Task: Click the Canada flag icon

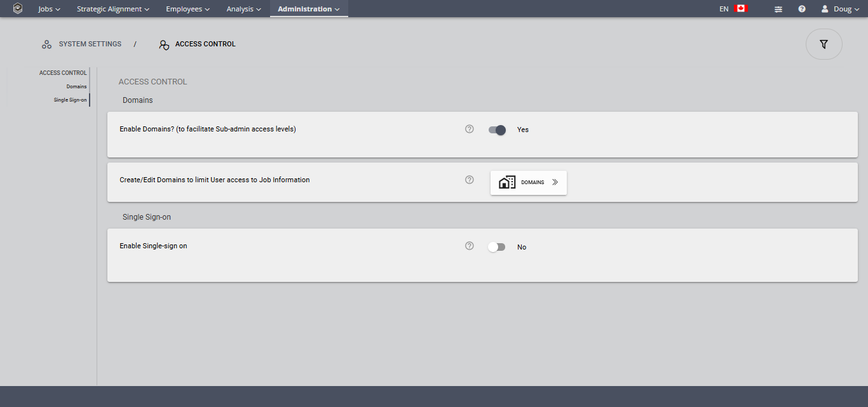Action: click(x=741, y=9)
